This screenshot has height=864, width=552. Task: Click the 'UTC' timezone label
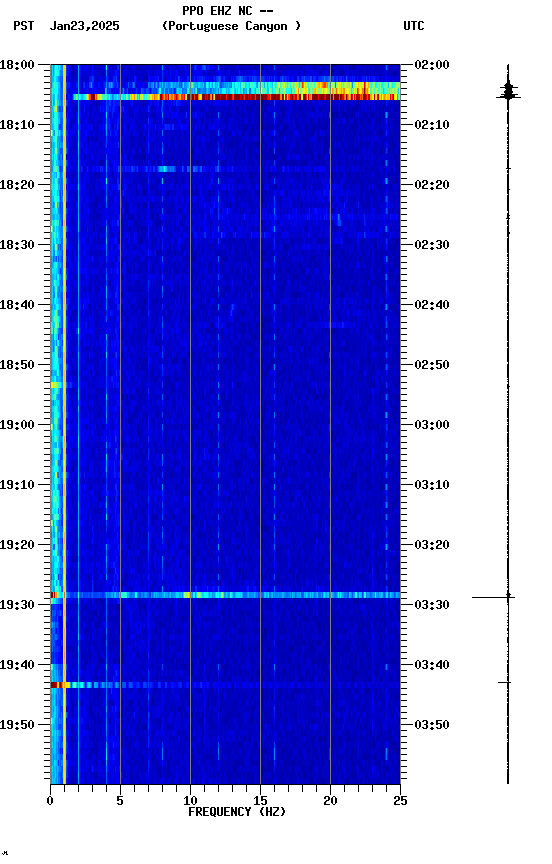pyautogui.click(x=414, y=26)
